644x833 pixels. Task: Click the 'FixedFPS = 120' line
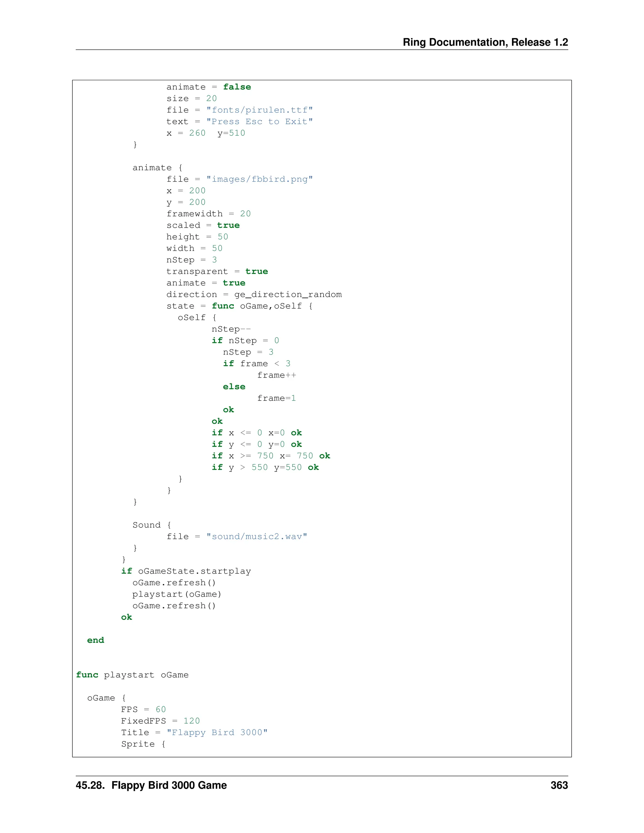160,721
